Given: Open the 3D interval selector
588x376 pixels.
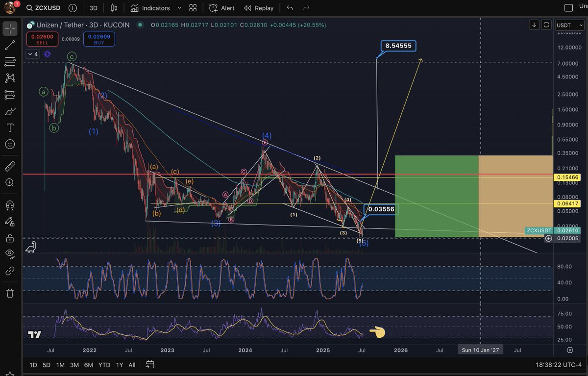Looking at the screenshot, I should [x=93, y=8].
